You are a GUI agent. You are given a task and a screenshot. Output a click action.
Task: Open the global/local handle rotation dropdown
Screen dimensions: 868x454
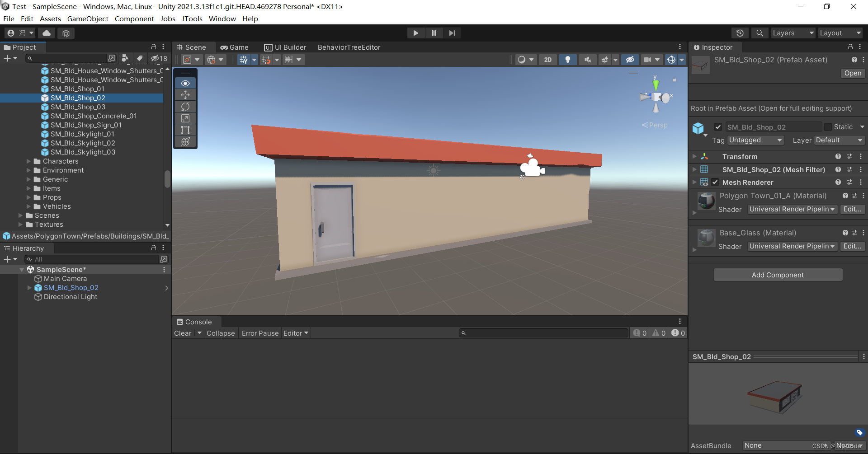[215, 60]
